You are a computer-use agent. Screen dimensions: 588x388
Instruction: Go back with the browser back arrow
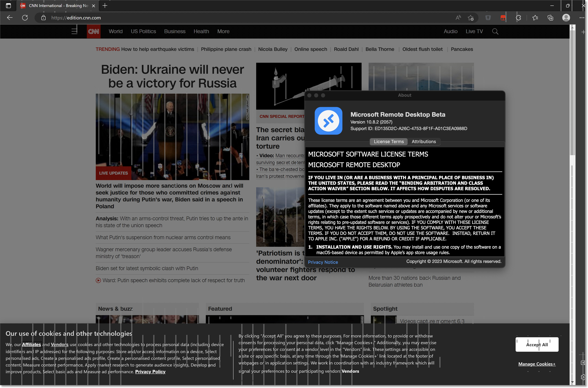[x=10, y=18]
